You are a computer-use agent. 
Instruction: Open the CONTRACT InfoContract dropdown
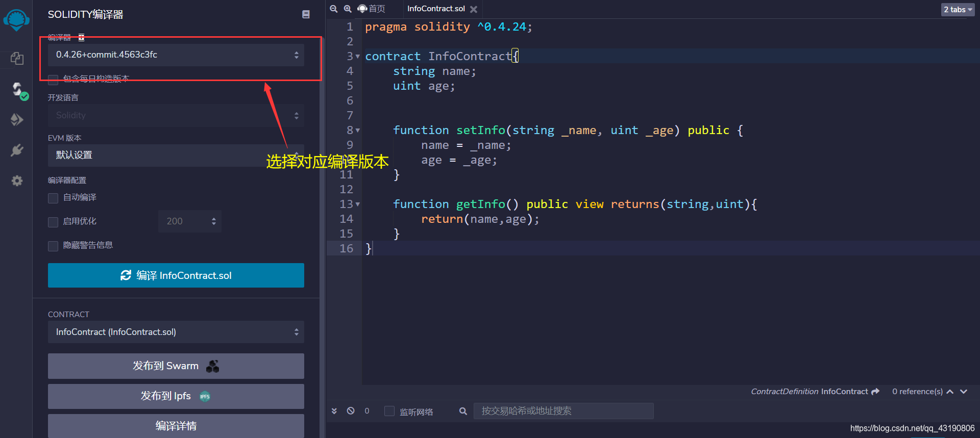pyautogui.click(x=176, y=332)
